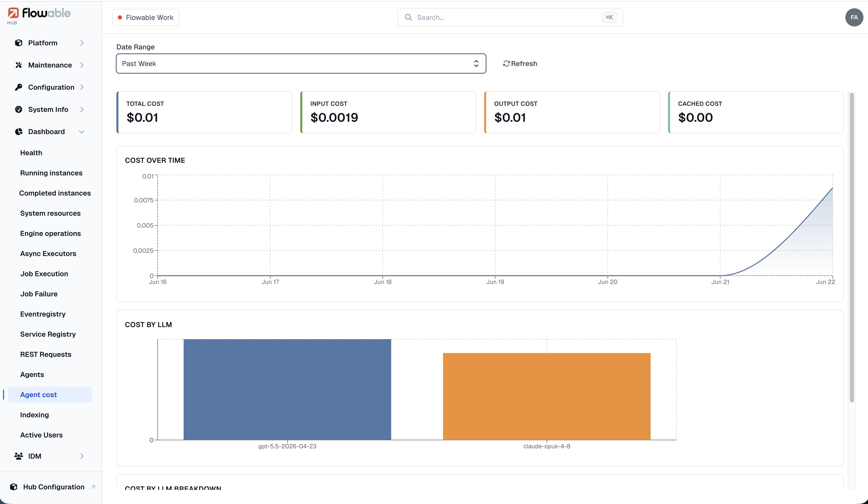This screenshot has width=868, height=504.
Task: Click the Flowable Work environment button
Action: click(146, 17)
